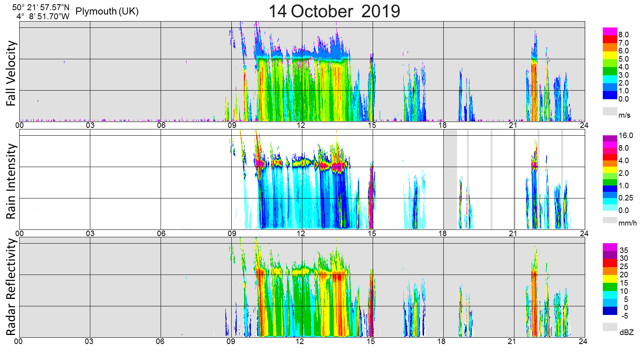Click the "mm/h" unit label
The height and width of the screenshot is (353, 644).
pos(628,223)
